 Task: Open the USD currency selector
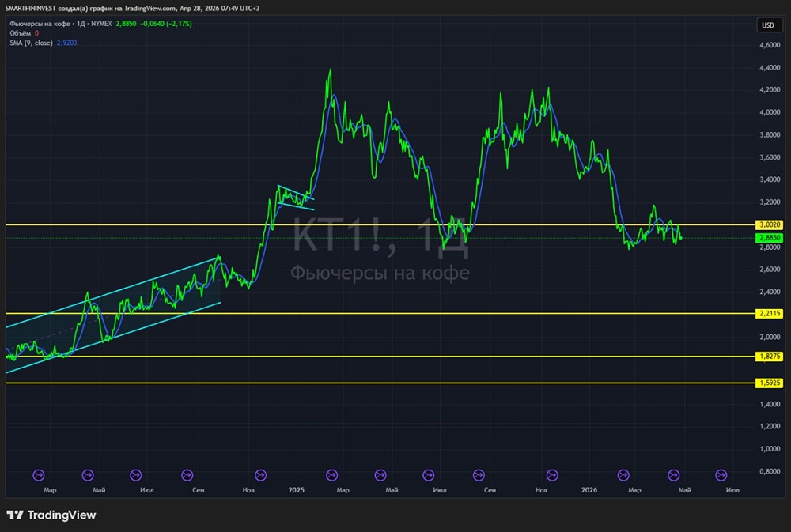coord(768,25)
